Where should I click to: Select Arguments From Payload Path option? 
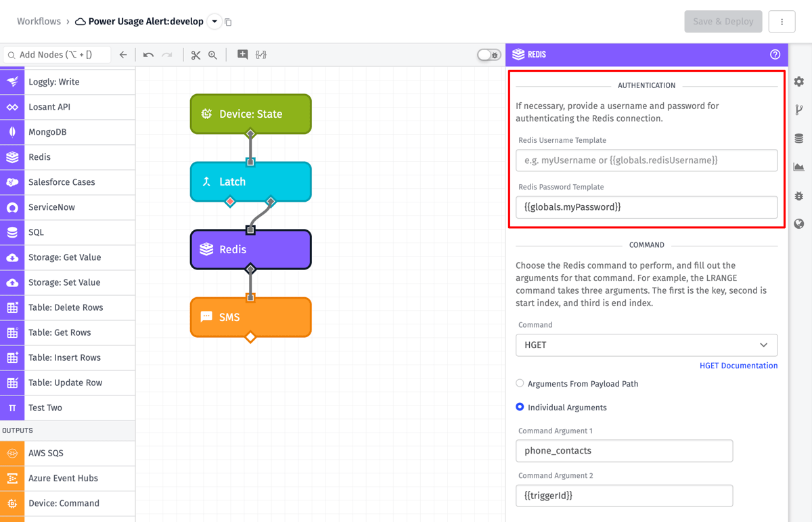[520, 383]
